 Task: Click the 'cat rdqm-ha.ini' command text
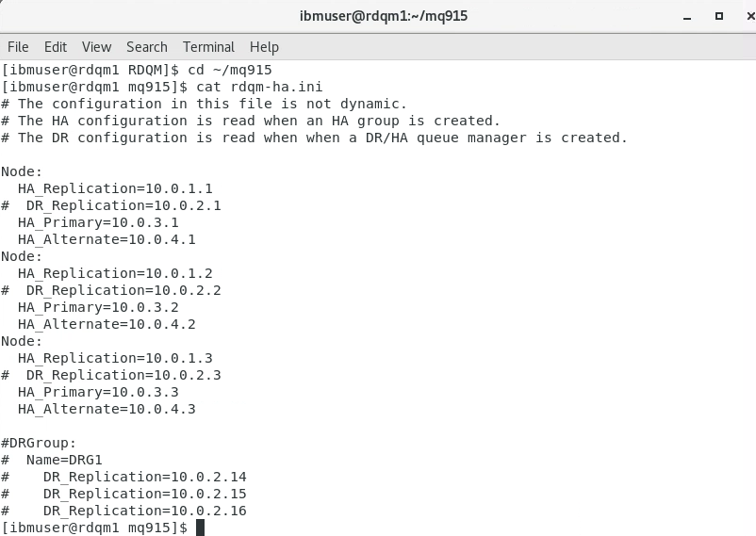259,87
